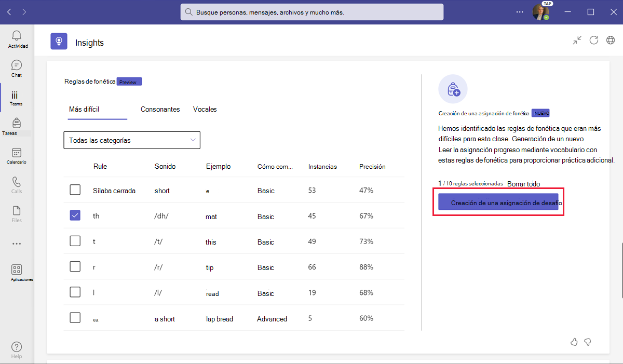The height and width of the screenshot is (364, 623).
Task: Click the NUEVO badge
Action: (x=541, y=113)
